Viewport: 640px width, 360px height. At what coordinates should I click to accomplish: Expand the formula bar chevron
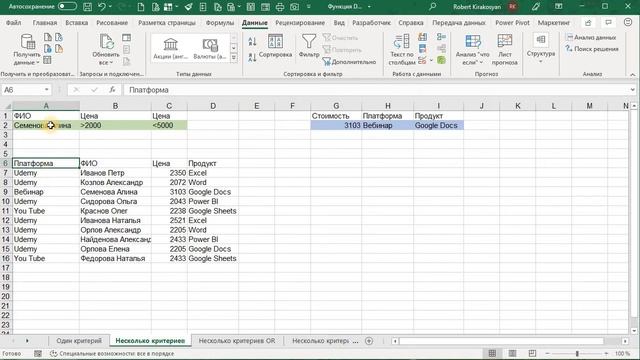(632, 90)
